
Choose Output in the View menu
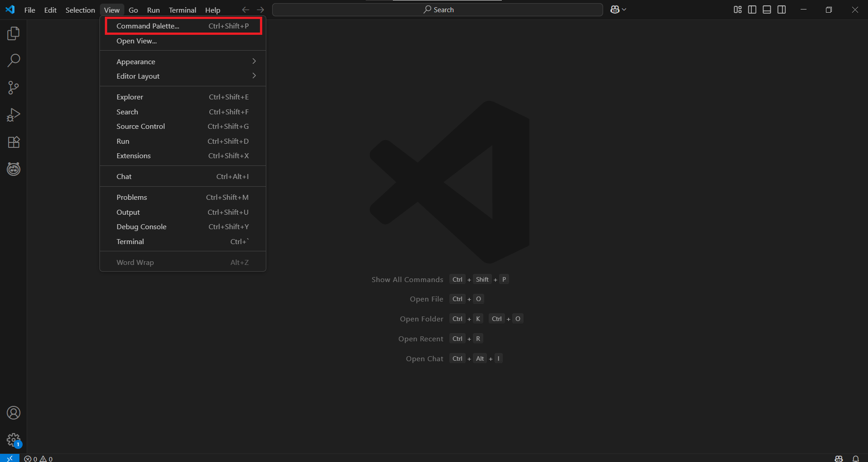tap(183, 212)
